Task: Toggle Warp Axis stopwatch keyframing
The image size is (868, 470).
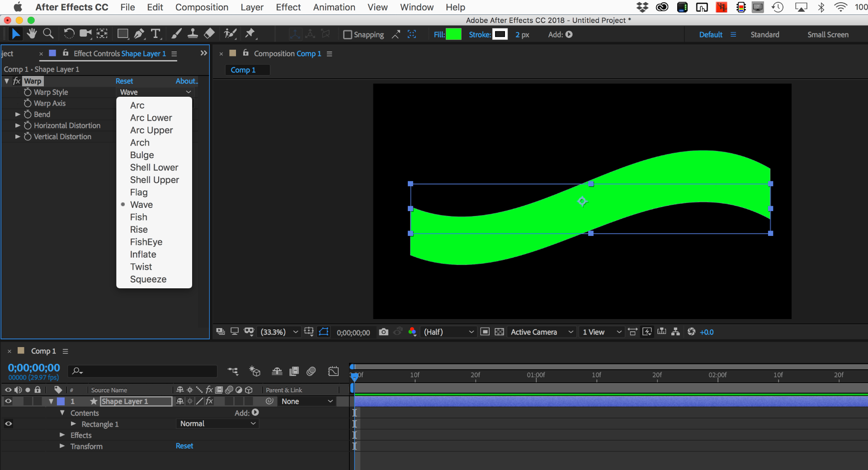Action: point(28,103)
